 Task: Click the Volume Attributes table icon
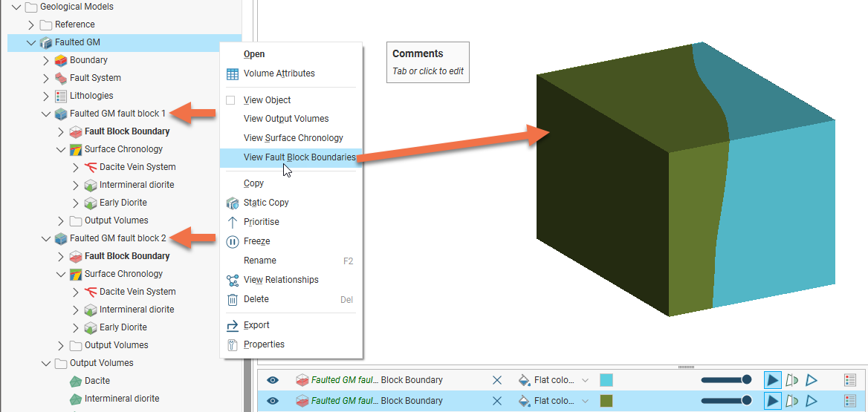click(232, 73)
